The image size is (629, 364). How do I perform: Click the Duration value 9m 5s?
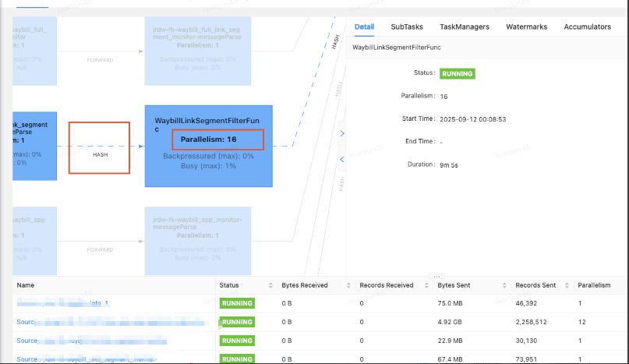(x=448, y=165)
